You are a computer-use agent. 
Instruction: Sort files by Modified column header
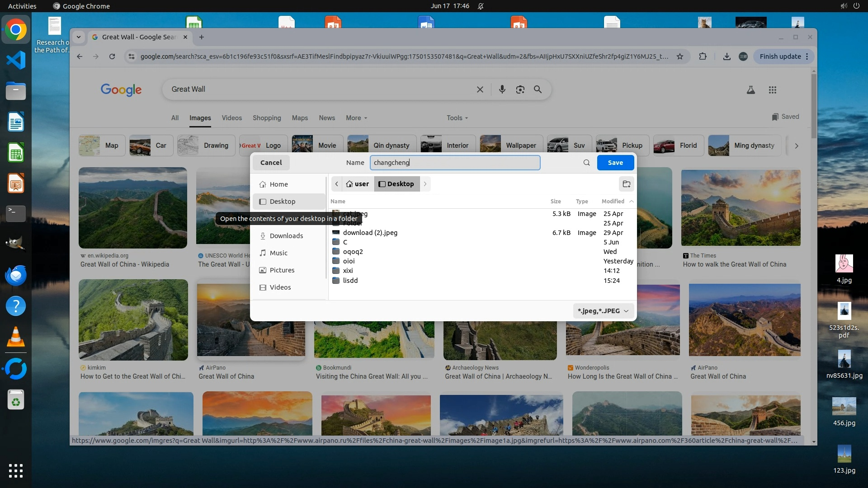[x=613, y=202]
